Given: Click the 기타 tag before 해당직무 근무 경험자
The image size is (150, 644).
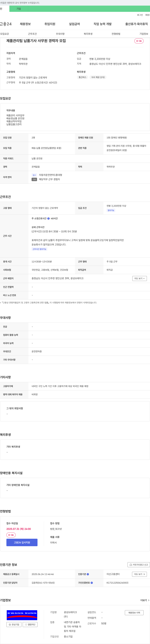Looking at the screenshot, I should tap(34, 180).
